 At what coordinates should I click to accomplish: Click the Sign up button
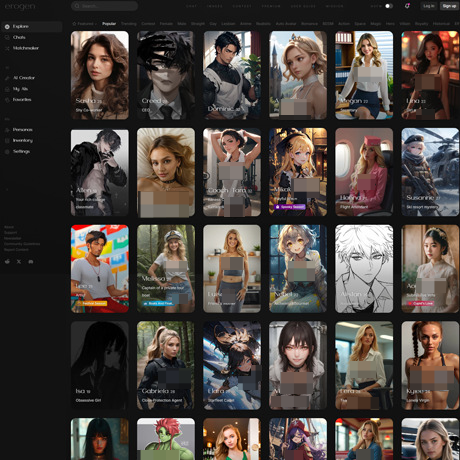(449, 6)
